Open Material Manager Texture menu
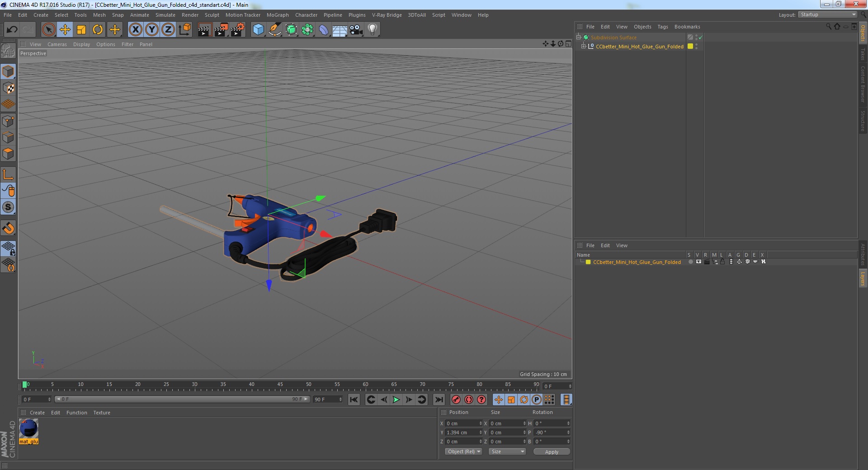868x470 pixels. pos(102,413)
